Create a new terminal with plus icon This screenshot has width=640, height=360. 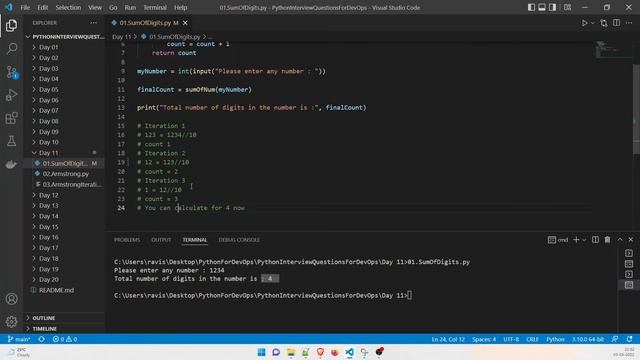click(576, 240)
